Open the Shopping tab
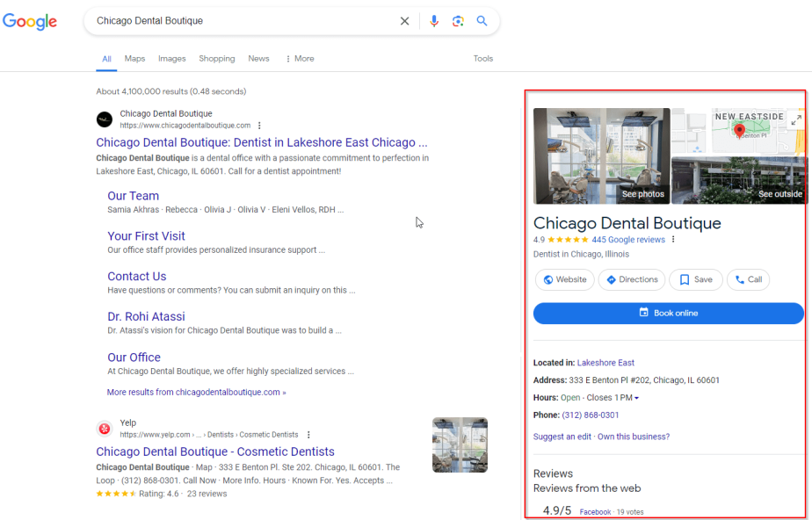 point(217,59)
